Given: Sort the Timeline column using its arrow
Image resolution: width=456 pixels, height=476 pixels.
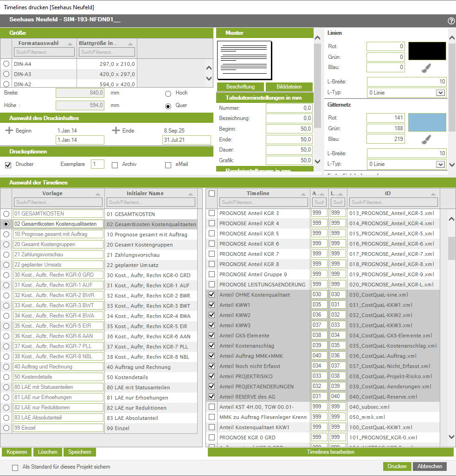Looking at the screenshot, I should click(303, 194).
